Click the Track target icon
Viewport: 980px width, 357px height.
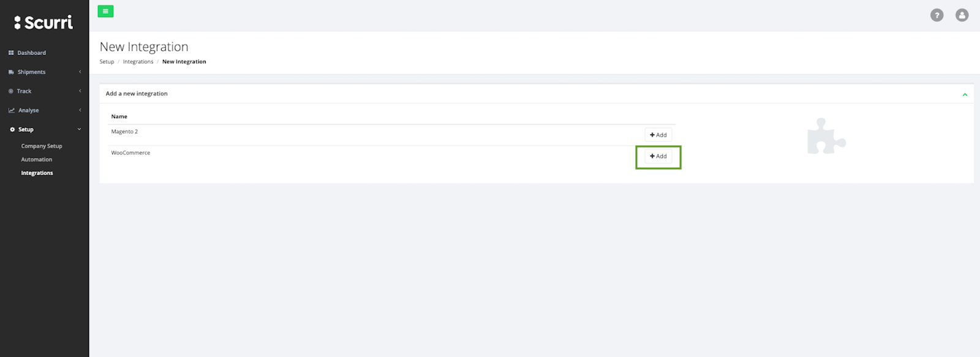pyautogui.click(x=11, y=91)
